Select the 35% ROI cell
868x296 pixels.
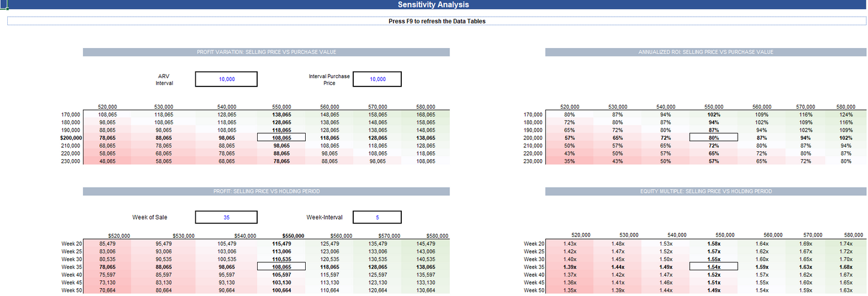[569, 161]
